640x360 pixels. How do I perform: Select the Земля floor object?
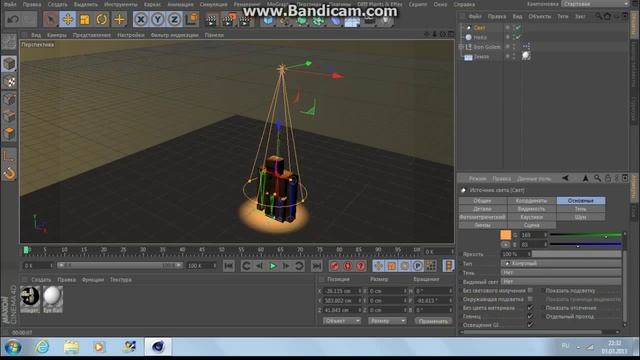coord(481,57)
